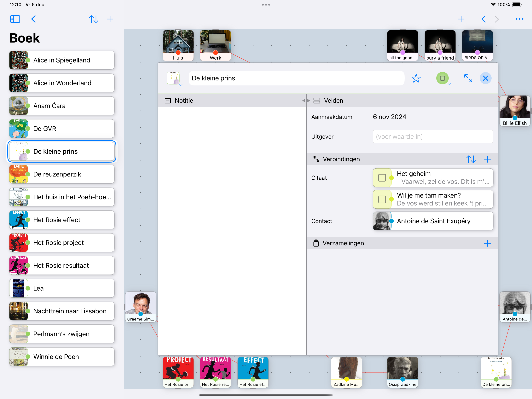The image size is (532, 399).
Task: Sort the Verbindingen list
Action: point(471,159)
